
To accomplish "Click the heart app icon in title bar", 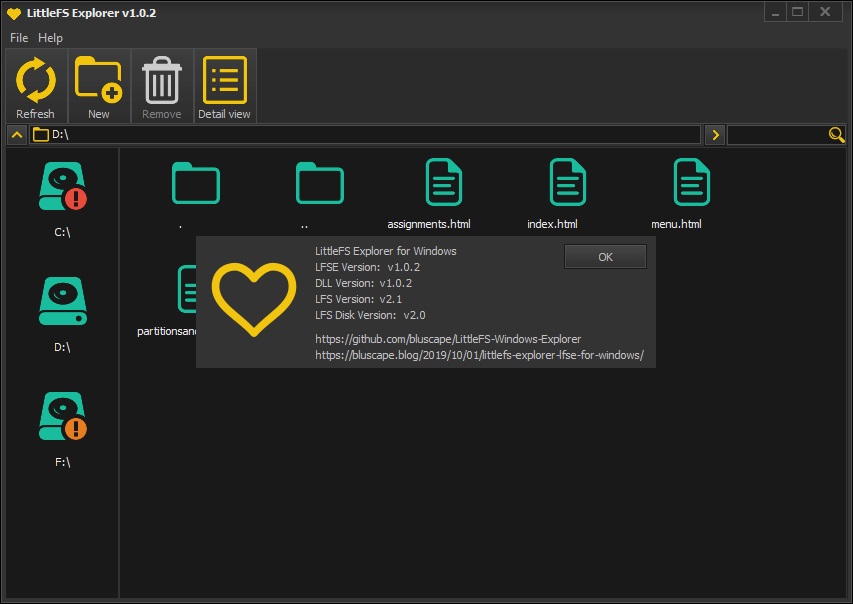I will (14, 14).
